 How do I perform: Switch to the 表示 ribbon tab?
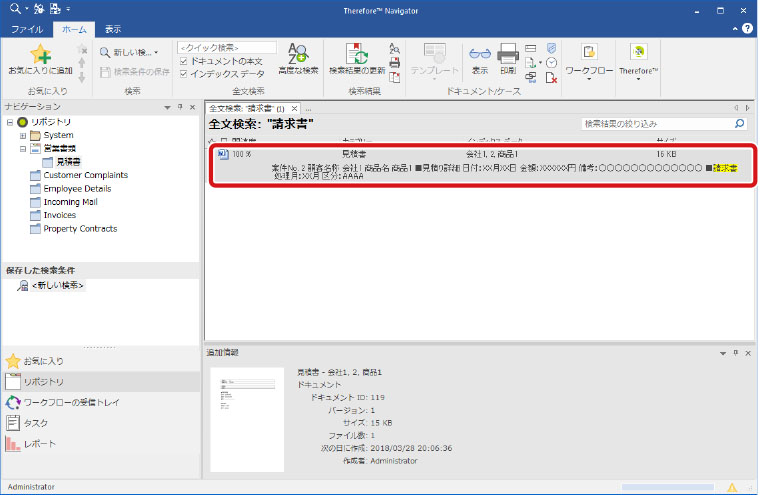[x=113, y=29]
